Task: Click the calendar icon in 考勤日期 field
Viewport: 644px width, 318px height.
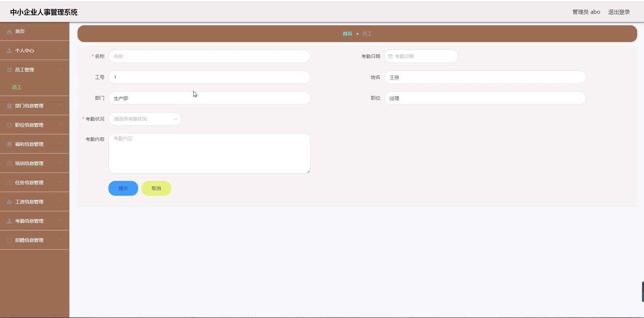Action: (390, 56)
